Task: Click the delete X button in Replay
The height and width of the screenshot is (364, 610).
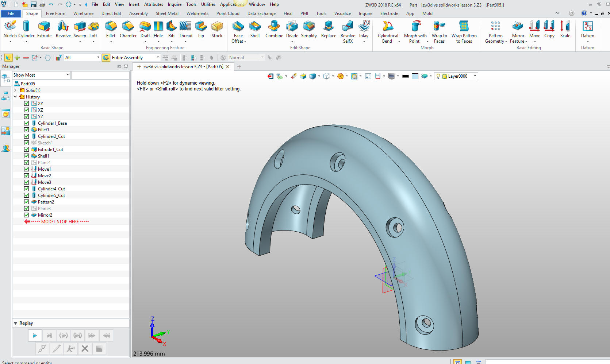Action: 85,349
